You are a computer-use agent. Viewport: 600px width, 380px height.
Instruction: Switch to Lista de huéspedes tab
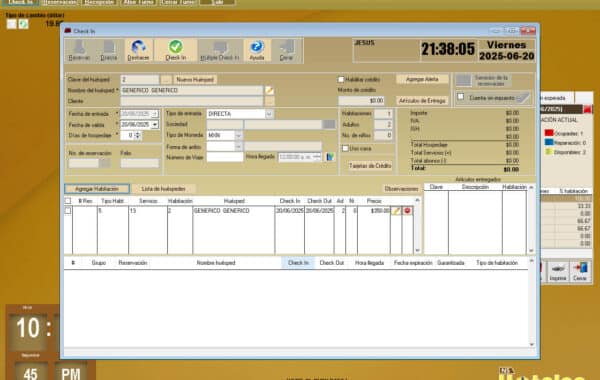163,189
